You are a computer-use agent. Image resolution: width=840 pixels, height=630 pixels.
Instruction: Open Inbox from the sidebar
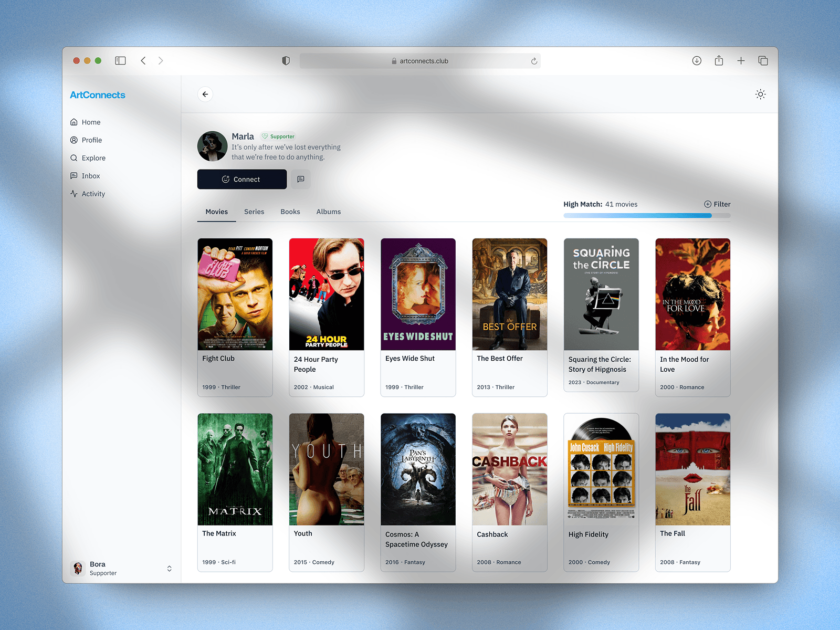coord(90,176)
